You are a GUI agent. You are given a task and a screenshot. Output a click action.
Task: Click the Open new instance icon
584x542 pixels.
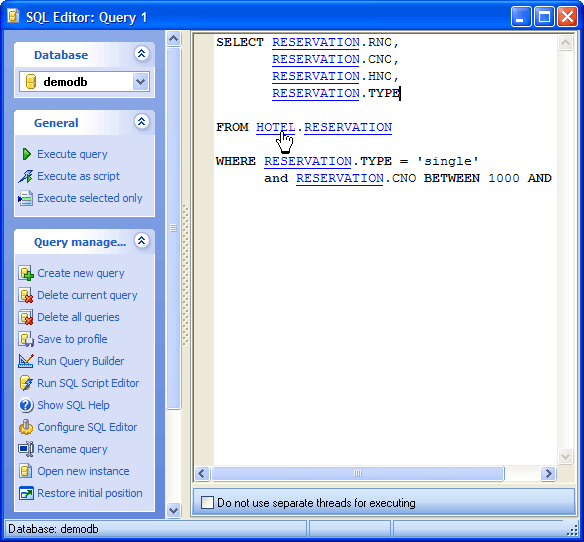(26, 471)
